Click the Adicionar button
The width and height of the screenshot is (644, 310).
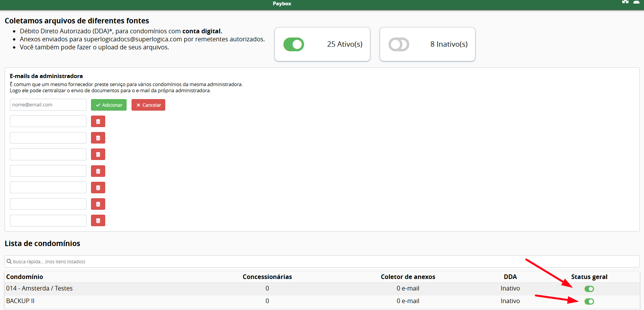click(109, 105)
